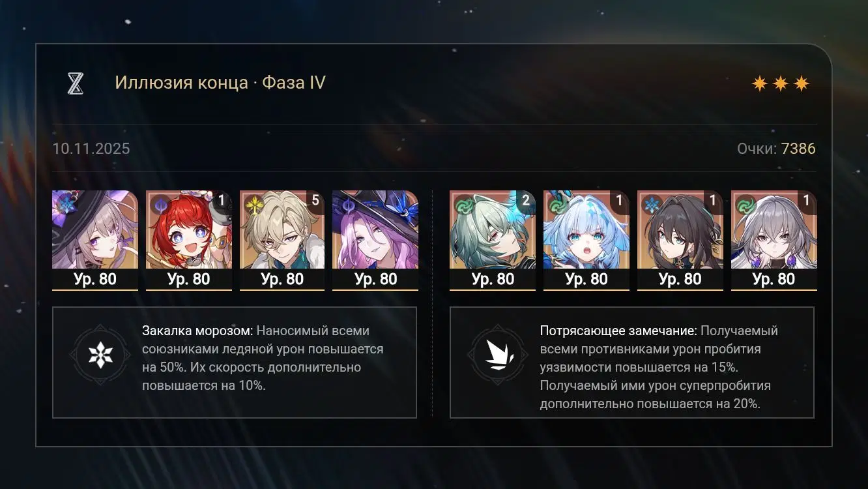The height and width of the screenshot is (489, 868).
Task: Click the break effect icon for Потрясающее замечание
Action: tap(499, 355)
